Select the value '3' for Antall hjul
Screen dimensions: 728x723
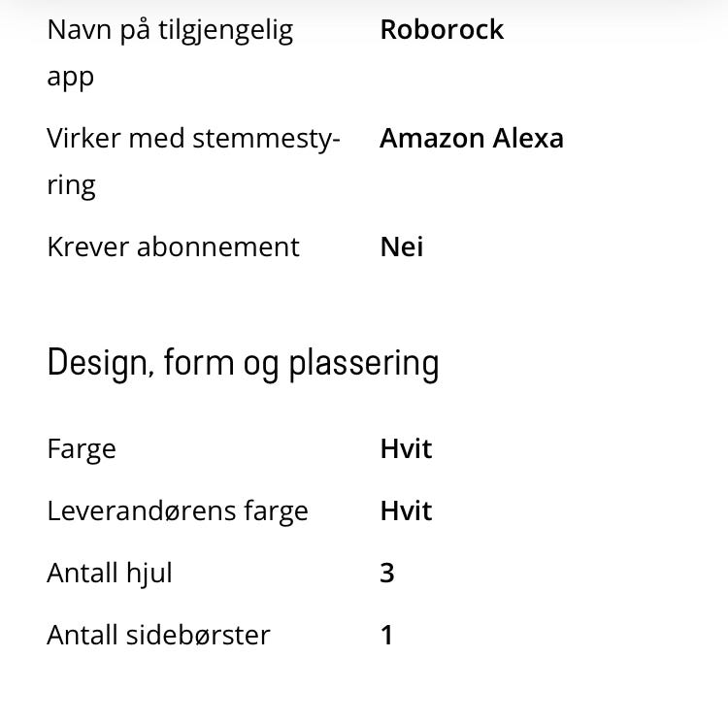387,574
